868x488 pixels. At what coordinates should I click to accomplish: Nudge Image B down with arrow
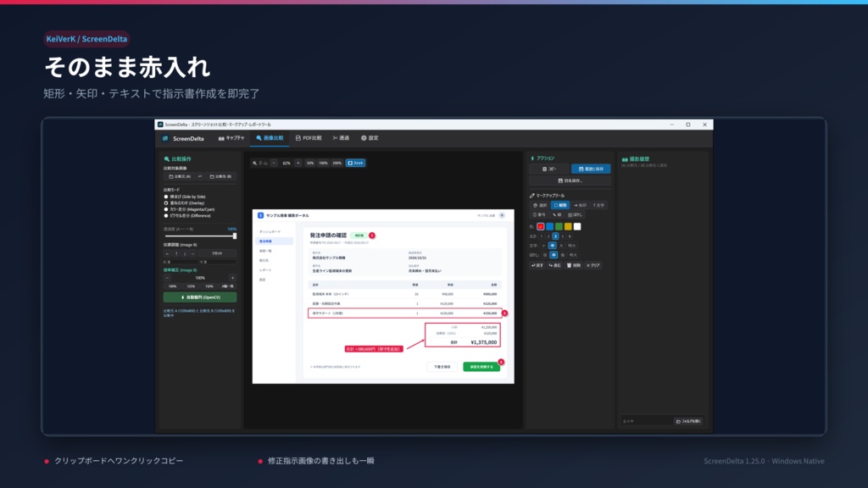coord(184,253)
